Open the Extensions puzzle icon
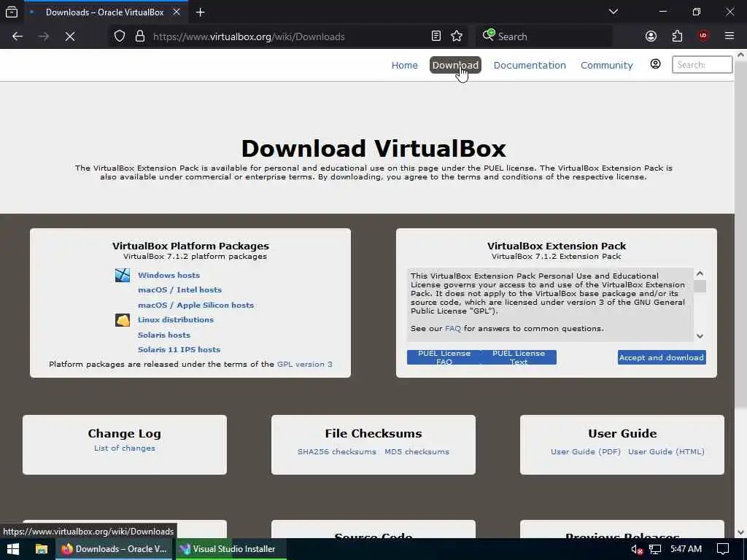747x560 pixels. [677, 36]
